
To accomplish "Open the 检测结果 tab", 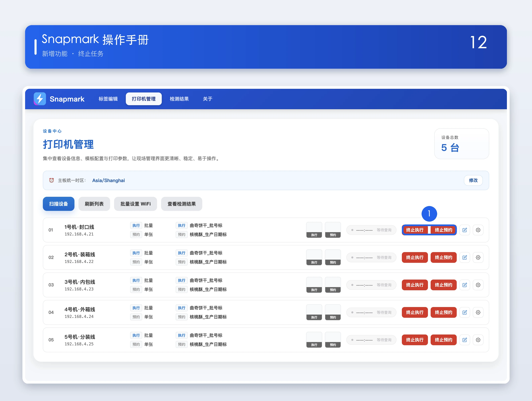I will 179,99.
